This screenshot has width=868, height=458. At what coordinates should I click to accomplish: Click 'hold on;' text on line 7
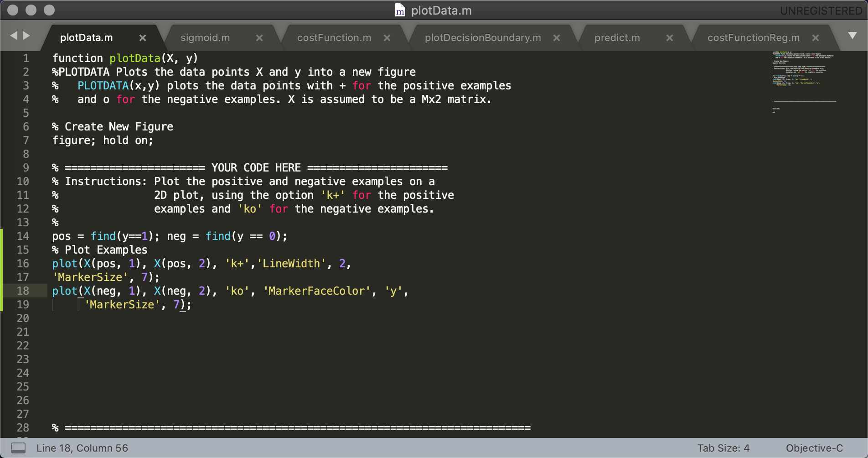point(128,141)
